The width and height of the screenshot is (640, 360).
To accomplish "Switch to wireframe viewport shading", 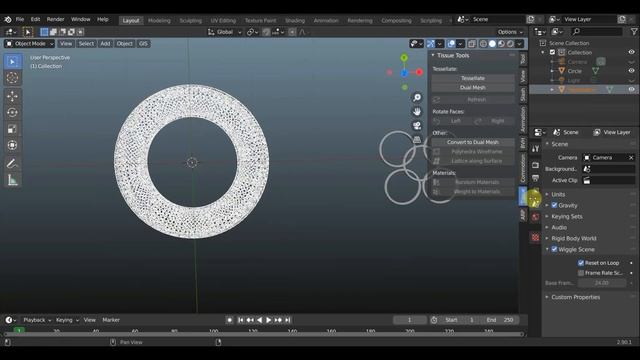I will tap(483, 44).
